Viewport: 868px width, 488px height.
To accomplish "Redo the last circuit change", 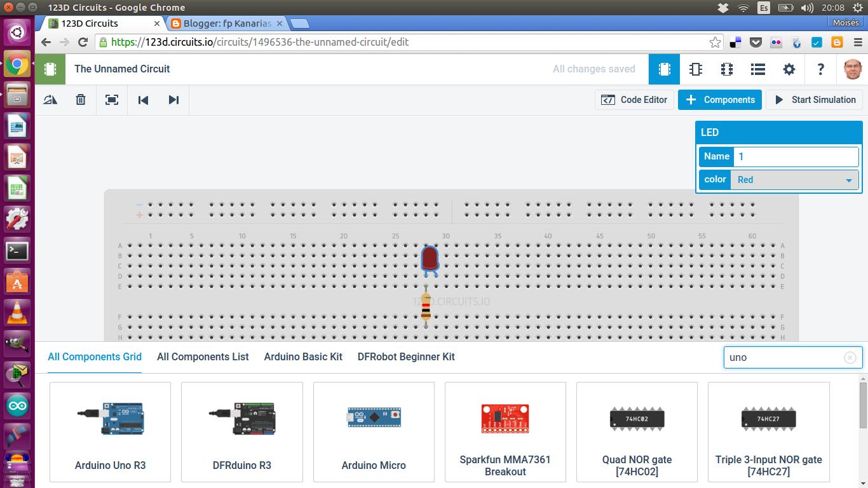I will (x=173, y=100).
